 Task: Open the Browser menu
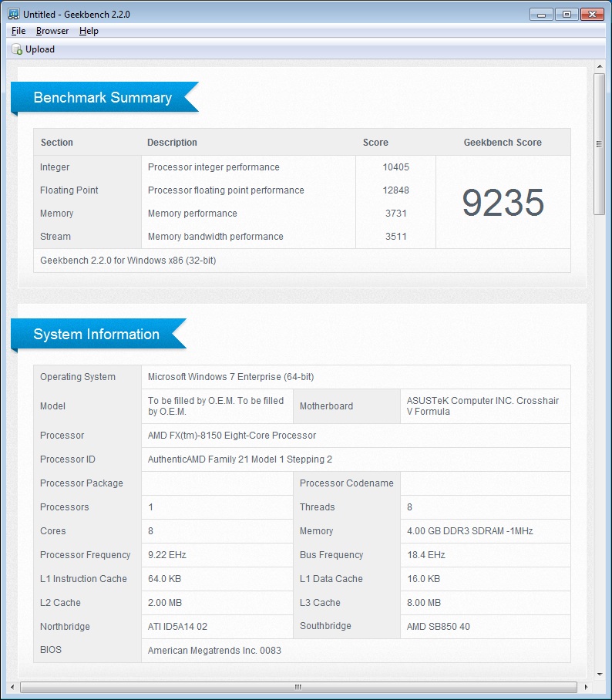(52, 31)
